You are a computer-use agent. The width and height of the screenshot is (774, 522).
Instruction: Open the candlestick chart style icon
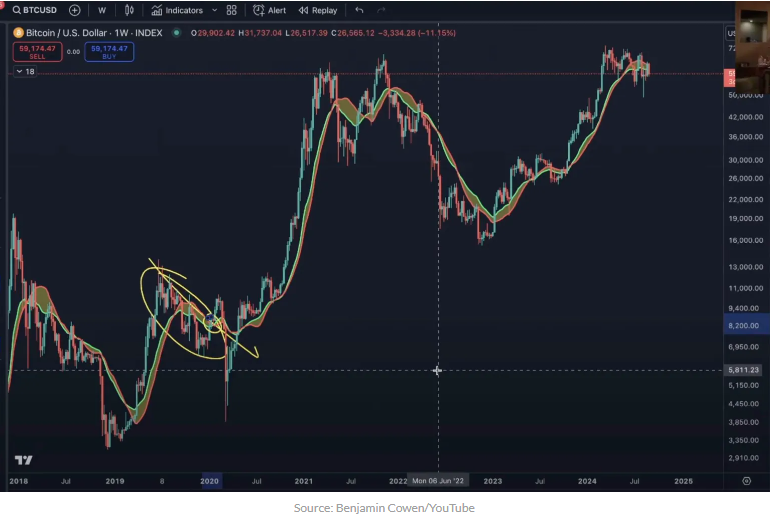point(129,10)
